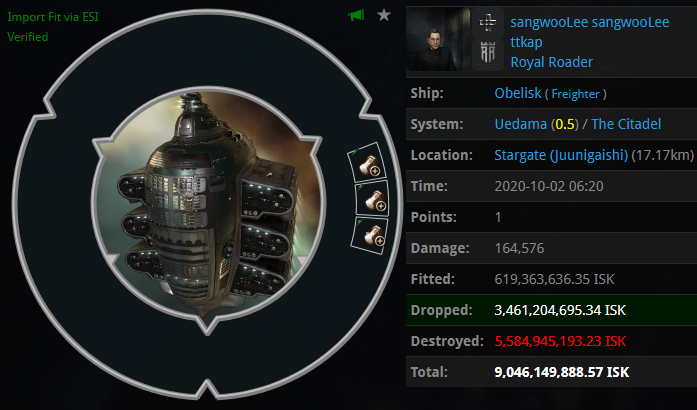This screenshot has height=410, width=697.
Task: Open the Royal Roader alliance link
Action: click(552, 62)
